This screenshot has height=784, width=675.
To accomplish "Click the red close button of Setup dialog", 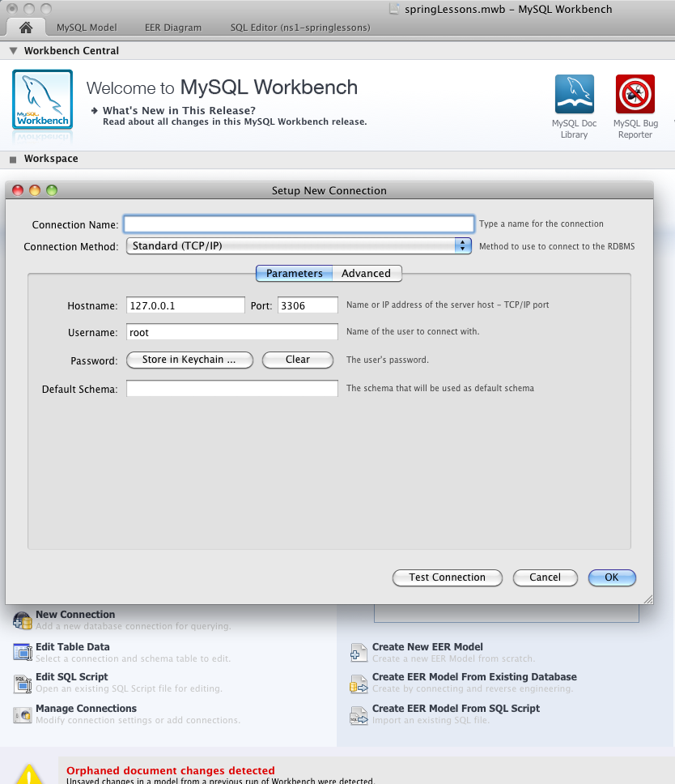I will point(18,190).
